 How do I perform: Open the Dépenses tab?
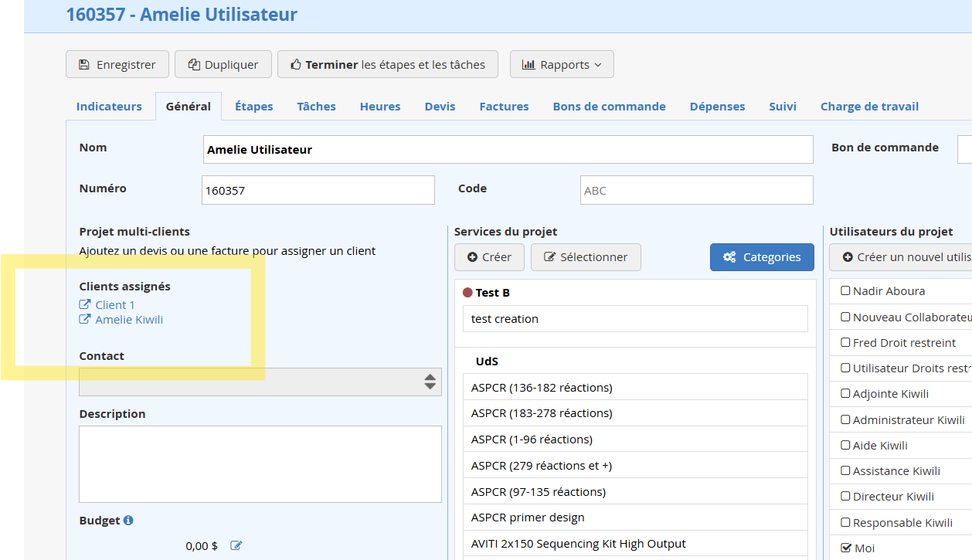click(x=718, y=107)
